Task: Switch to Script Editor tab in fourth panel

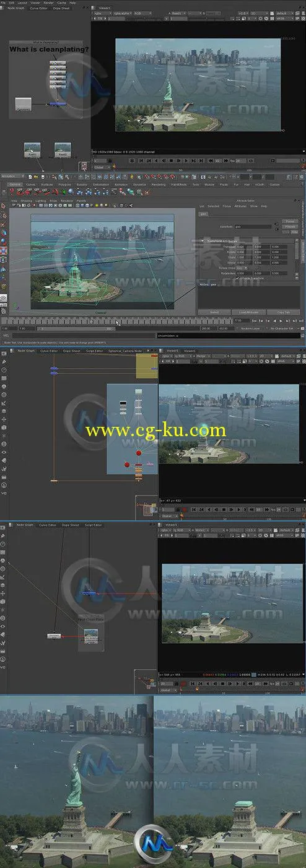Action: pyautogui.click(x=94, y=525)
